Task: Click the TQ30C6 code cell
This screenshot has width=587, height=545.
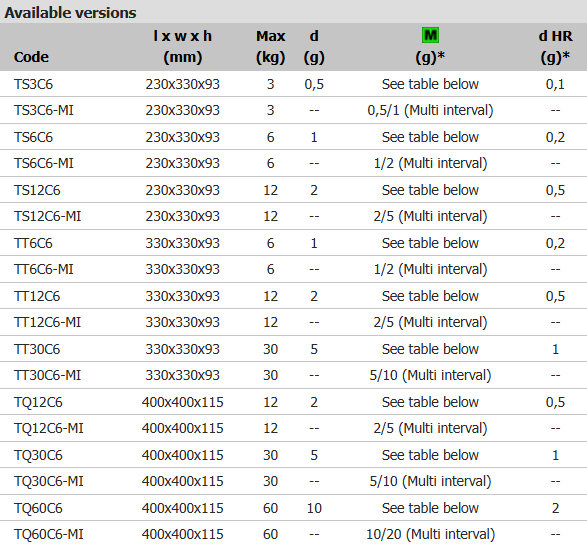Action: pyautogui.click(x=38, y=455)
